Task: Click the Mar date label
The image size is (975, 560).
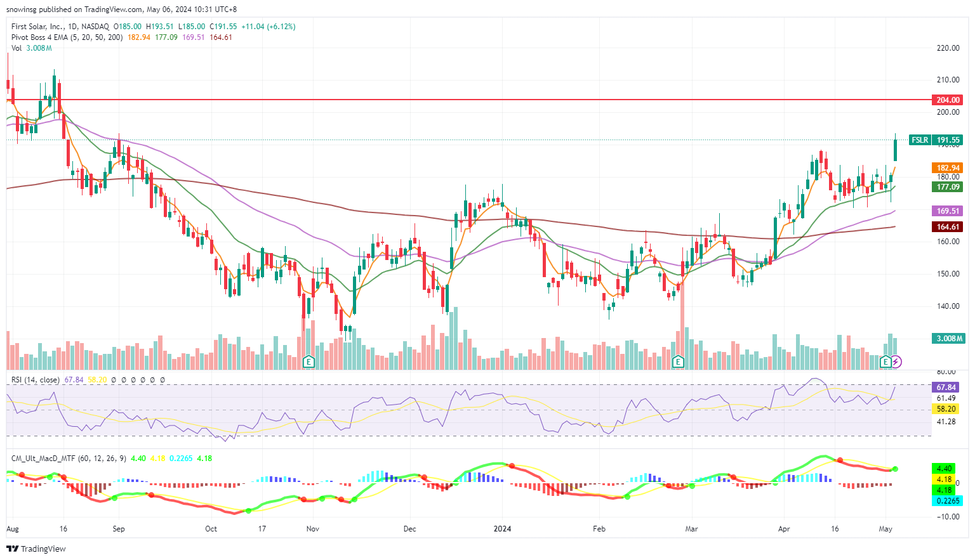Action: tap(691, 529)
